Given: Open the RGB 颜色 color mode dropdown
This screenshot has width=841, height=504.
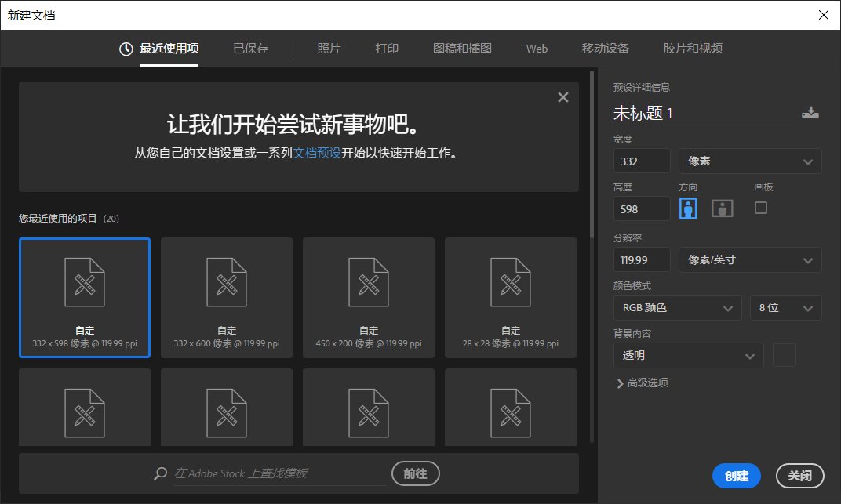Looking at the screenshot, I should point(677,308).
